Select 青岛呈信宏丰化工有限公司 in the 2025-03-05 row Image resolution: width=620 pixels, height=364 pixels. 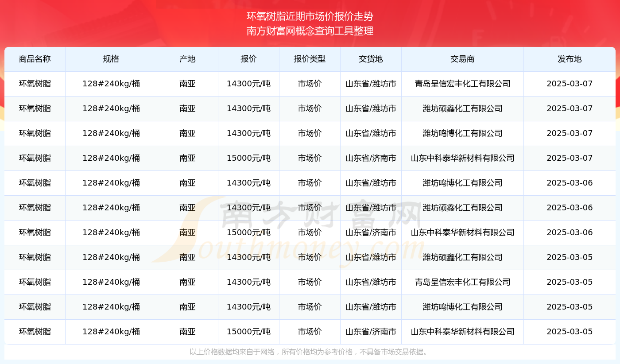(x=462, y=282)
